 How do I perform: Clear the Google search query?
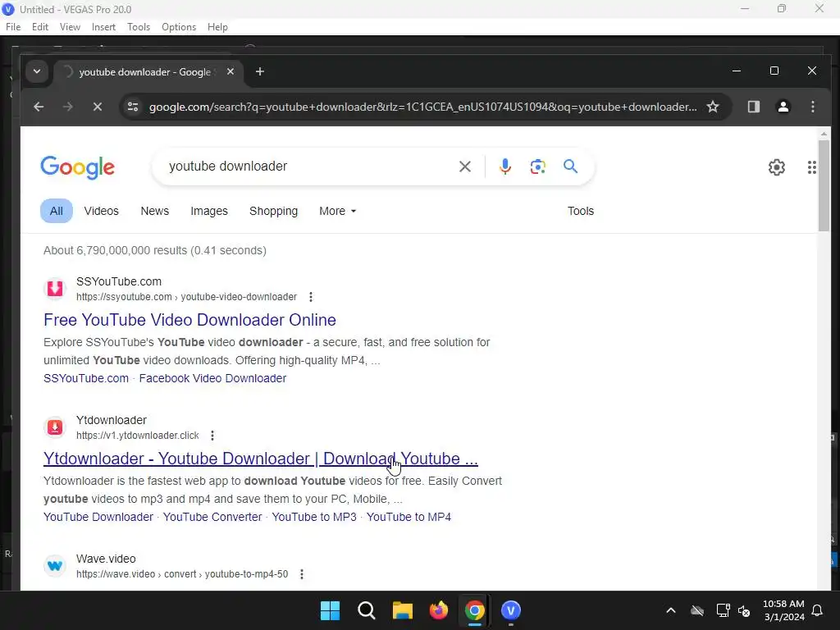point(465,167)
